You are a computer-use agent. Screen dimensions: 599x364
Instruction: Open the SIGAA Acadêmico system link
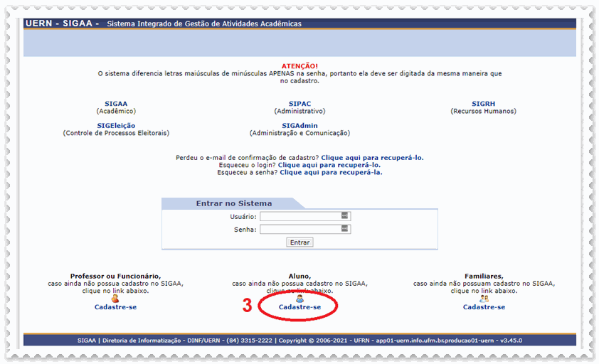[x=116, y=104]
